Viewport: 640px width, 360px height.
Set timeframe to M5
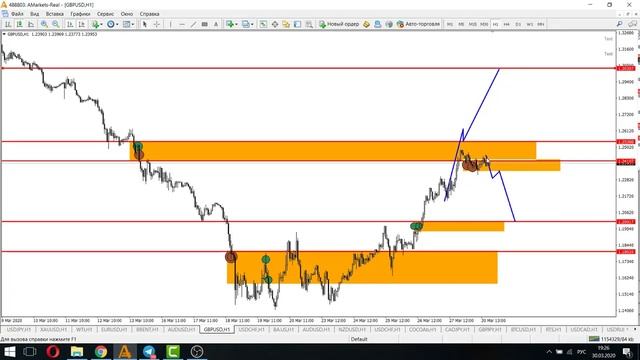[x=461, y=24]
